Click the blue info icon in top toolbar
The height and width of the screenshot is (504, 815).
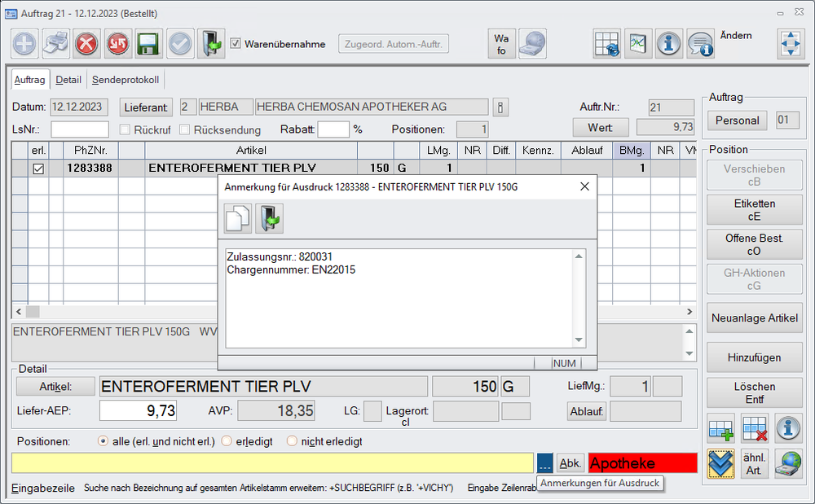click(x=669, y=44)
